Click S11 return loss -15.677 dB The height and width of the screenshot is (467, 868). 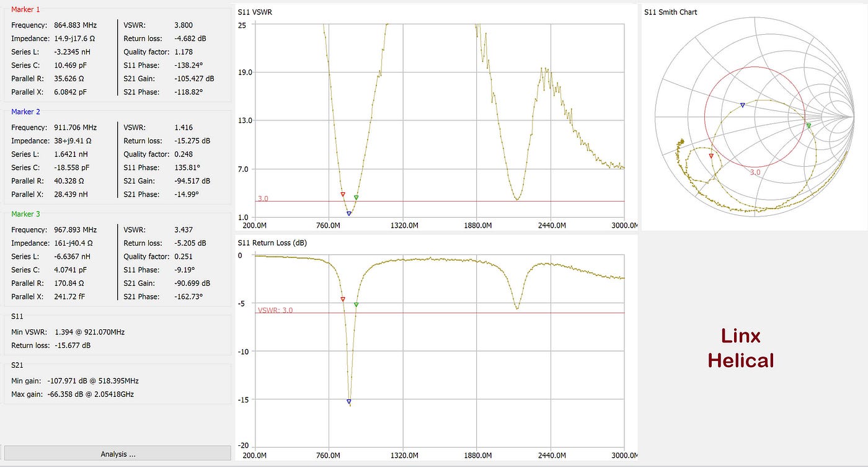(x=73, y=345)
